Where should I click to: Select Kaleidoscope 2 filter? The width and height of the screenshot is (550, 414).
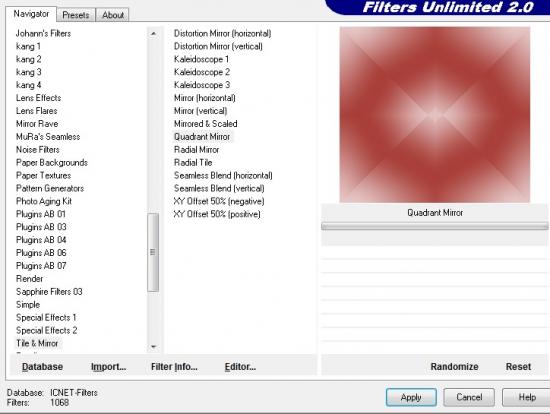coord(202,72)
